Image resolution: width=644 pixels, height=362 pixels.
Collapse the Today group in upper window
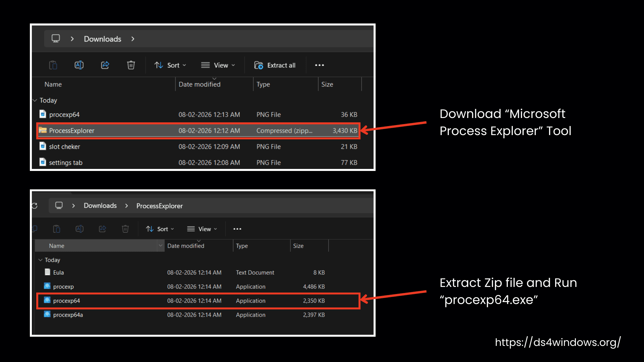[35, 100]
